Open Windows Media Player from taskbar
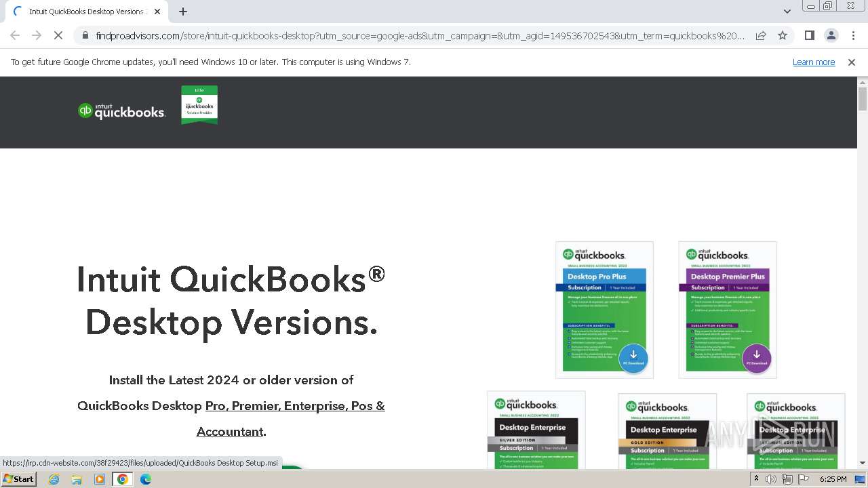The image size is (868, 488). click(x=100, y=479)
